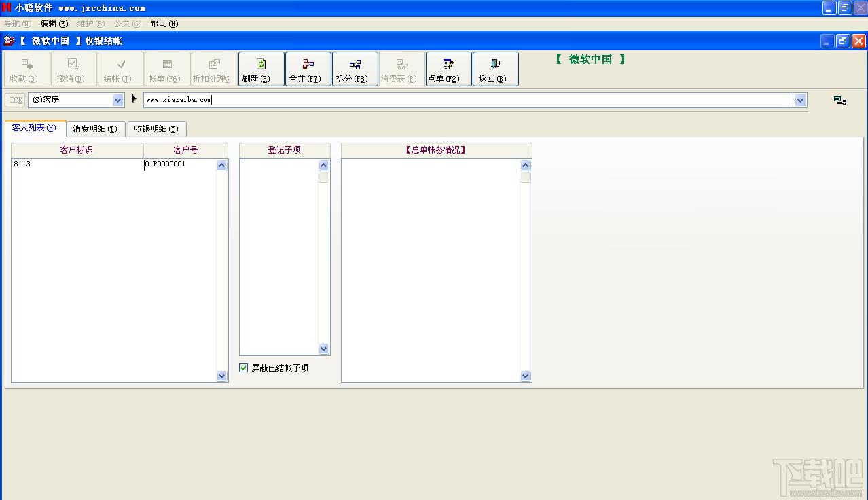Minimize the inner 收银结帐 window
Image resolution: width=868 pixels, height=500 pixels.
pos(827,41)
